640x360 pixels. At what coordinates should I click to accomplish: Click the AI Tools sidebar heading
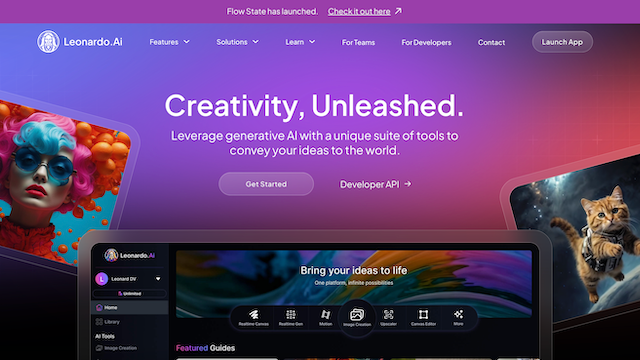click(105, 336)
